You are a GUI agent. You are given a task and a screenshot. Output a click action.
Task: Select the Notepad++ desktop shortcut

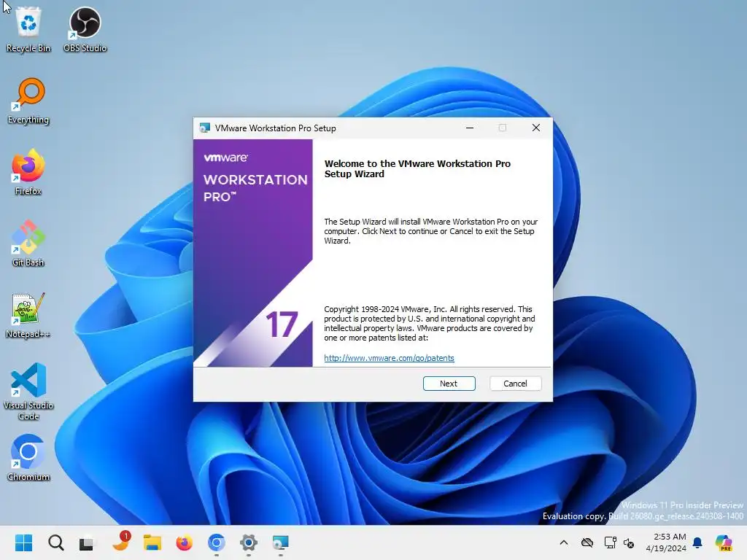point(28,315)
